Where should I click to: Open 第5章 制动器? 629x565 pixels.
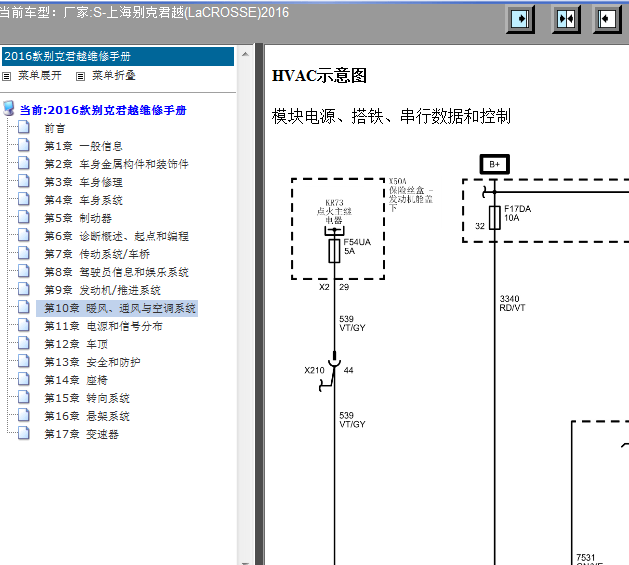click(x=78, y=218)
